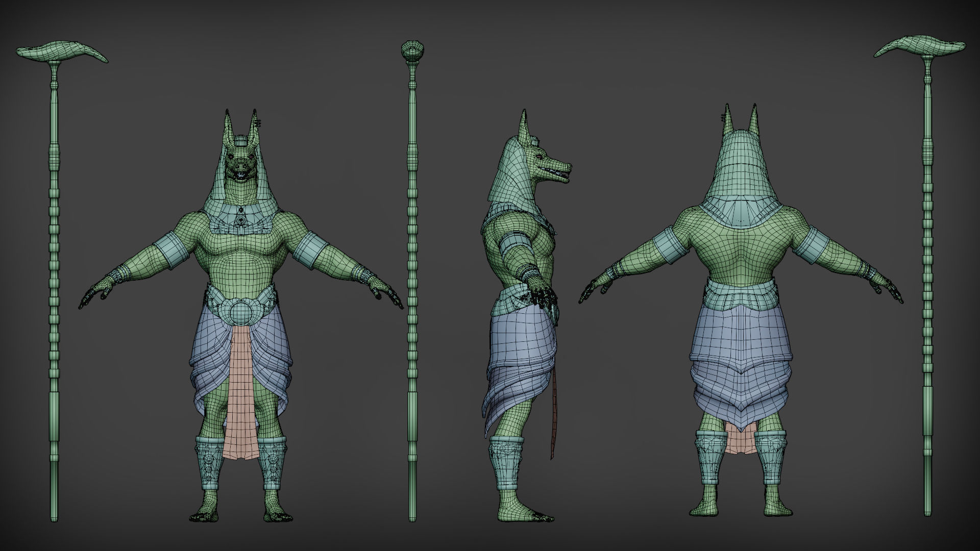Select the back-view character's layered skirt
The image size is (980, 551).
[740, 367]
